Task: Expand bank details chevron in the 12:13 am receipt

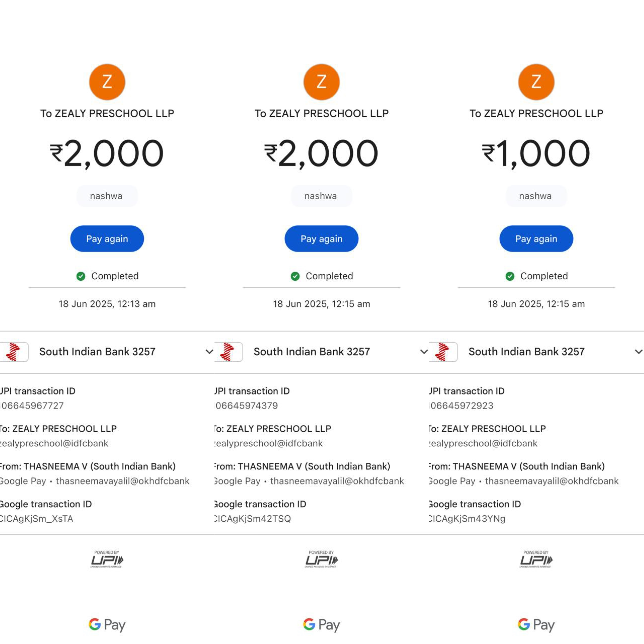Action: point(209,352)
